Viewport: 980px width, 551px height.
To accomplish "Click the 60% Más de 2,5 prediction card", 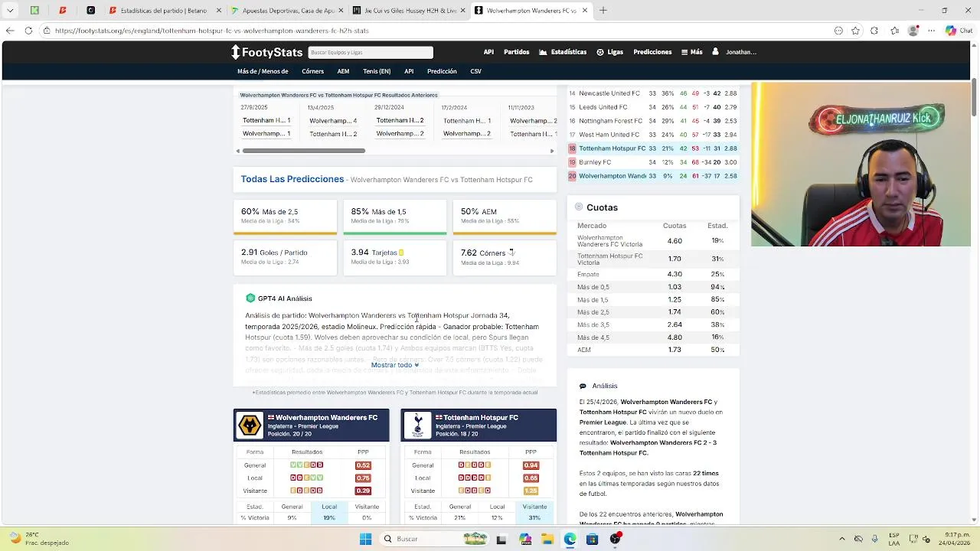I will [285, 217].
